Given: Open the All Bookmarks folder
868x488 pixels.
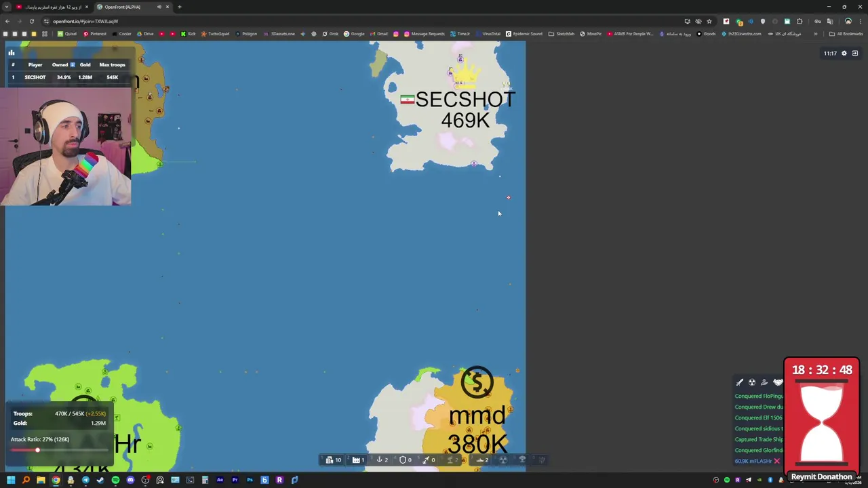Looking at the screenshot, I should [x=846, y=34].
